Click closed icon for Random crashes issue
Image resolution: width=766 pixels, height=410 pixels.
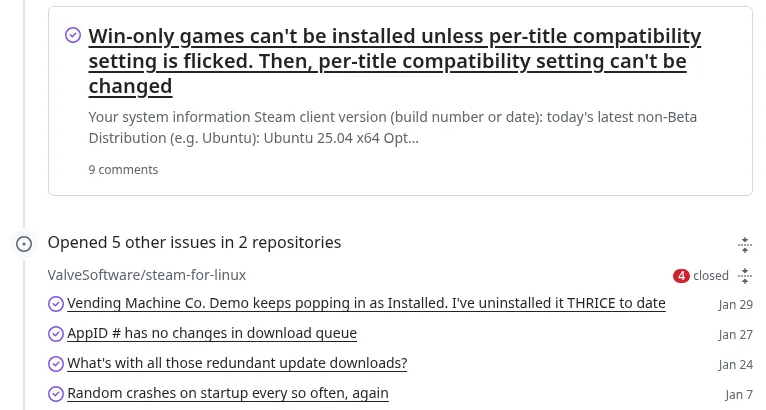tap(56, 394)
